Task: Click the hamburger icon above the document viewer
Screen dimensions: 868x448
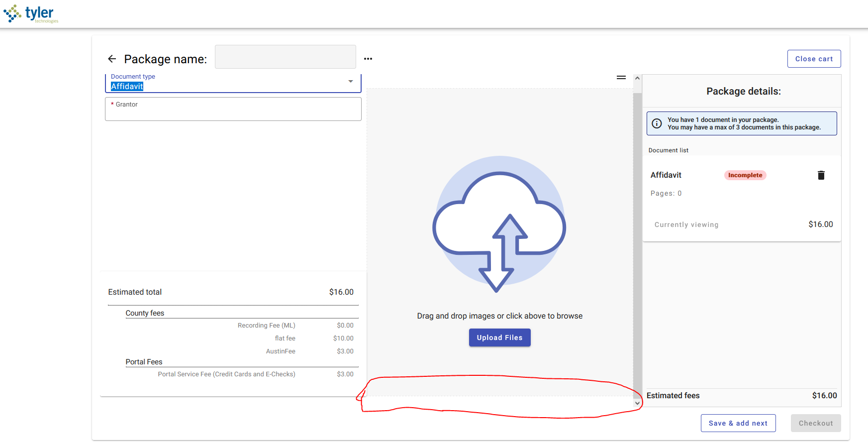Action: click(621, 77)
